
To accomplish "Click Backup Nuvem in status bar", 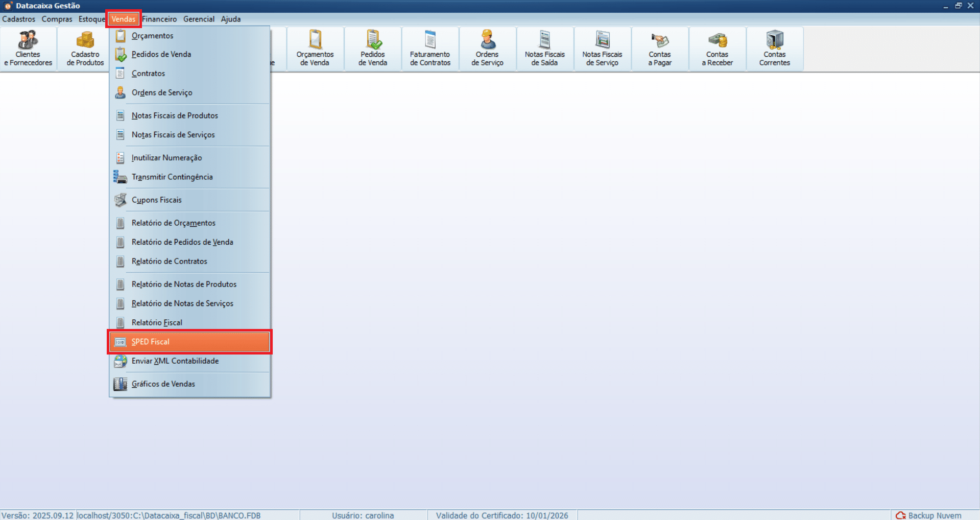I will 929,515.
